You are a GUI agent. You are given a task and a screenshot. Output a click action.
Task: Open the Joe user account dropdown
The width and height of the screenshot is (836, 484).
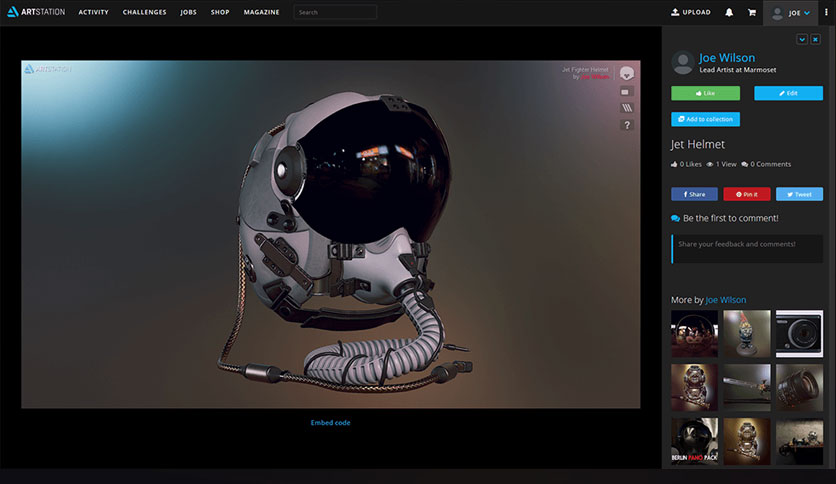click(x=791, y=13)
